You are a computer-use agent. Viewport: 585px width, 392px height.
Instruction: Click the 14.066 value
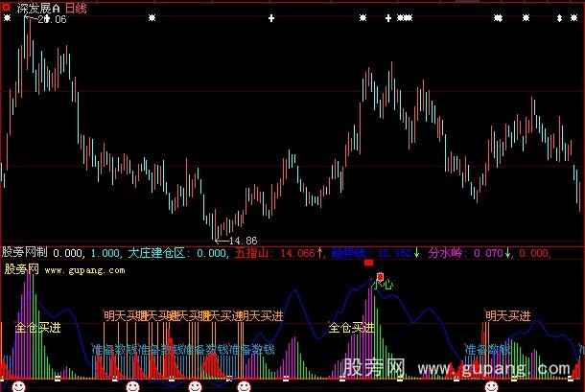(x=297, y=253)
